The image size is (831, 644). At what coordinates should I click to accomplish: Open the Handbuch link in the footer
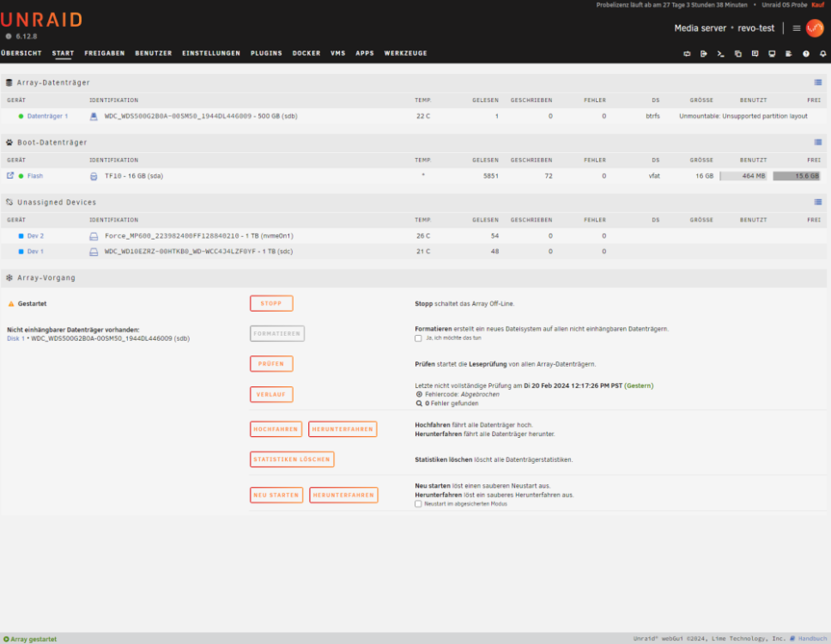coord(812,639)
